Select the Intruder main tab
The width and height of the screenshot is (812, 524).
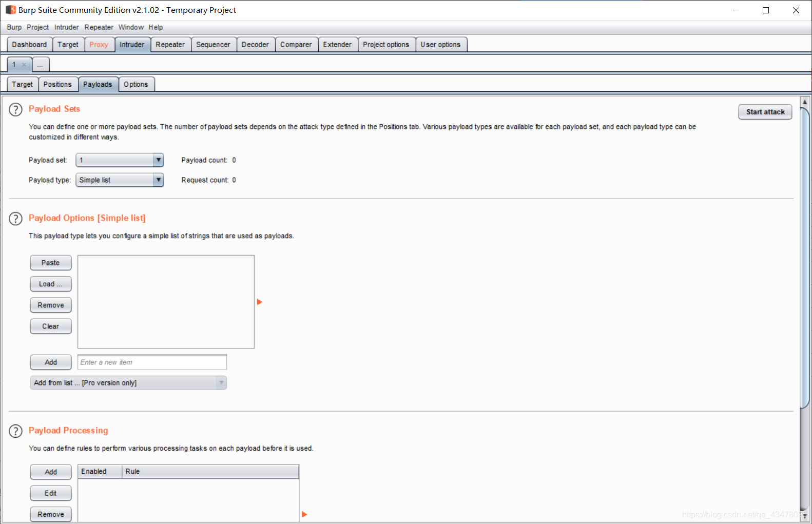tap(132, 45)
